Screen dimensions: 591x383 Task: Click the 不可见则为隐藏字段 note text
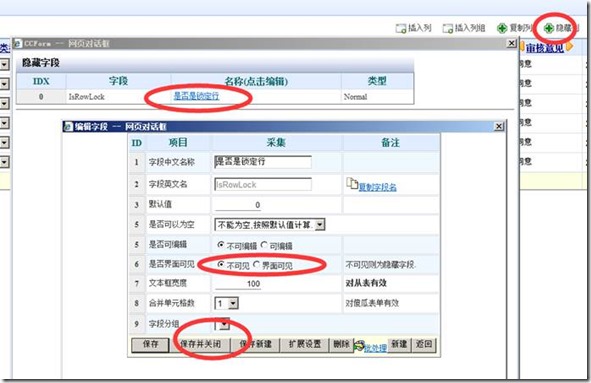coord(380,265)
